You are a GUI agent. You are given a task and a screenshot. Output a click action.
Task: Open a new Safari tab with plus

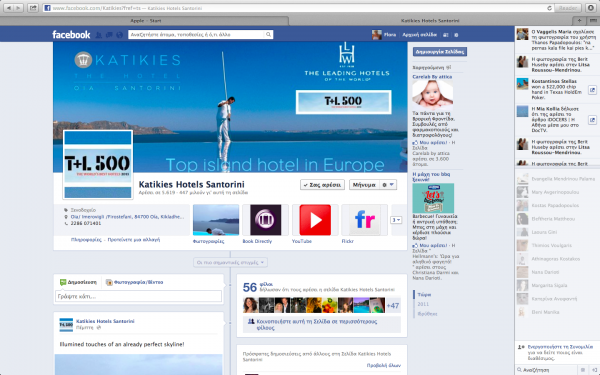pos(579,21)
